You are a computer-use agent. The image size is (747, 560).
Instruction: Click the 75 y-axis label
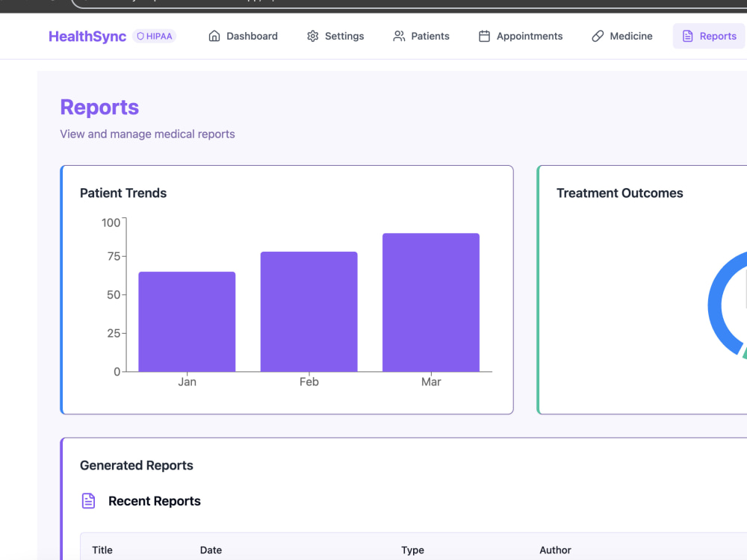(x=114, y=257)
